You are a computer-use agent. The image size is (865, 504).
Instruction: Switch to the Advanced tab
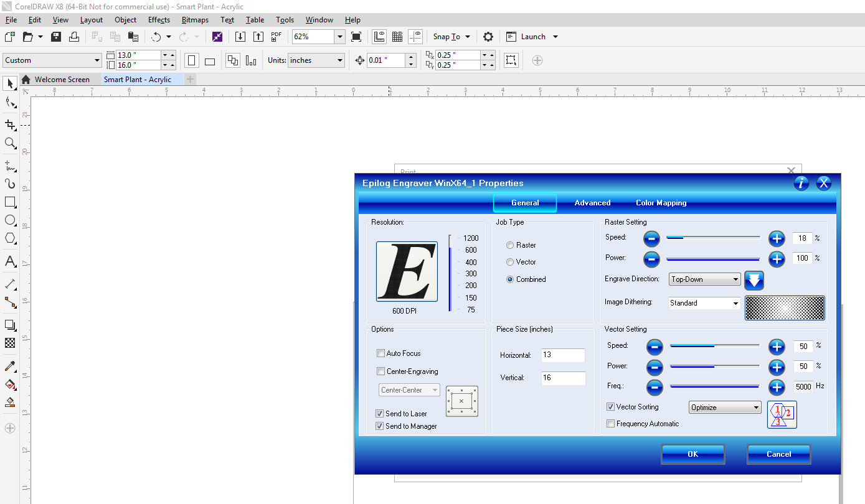[592, 203]
